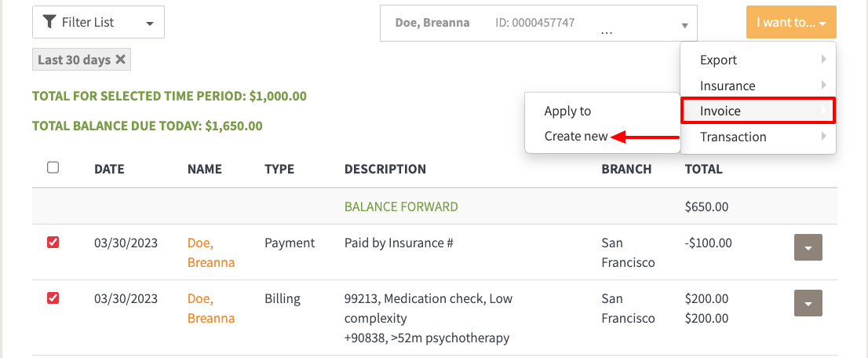Toggle the select-all header checkbox
The width and height of the screenshot is (868, 358).
tap(53, 167)
